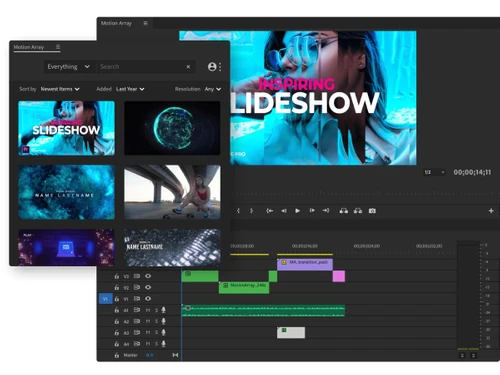Select the purple neon laptop thumbnail
The height and width of the screenshot is (375, 500).
pyautogui.click(x=66, y=247)
